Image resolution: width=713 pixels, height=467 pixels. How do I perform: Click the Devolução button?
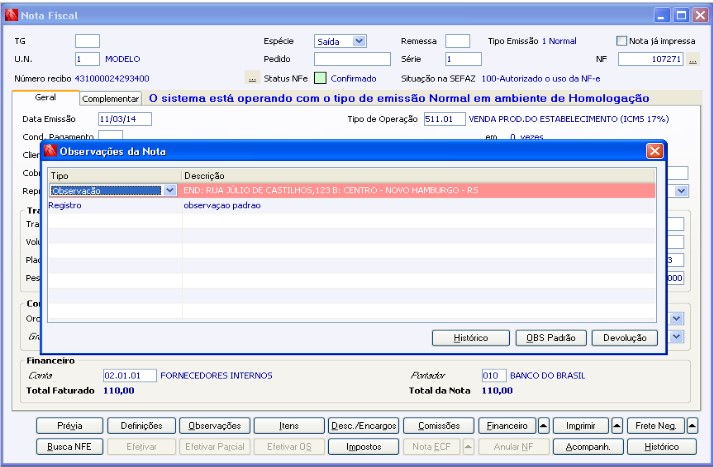click(624, 338)
